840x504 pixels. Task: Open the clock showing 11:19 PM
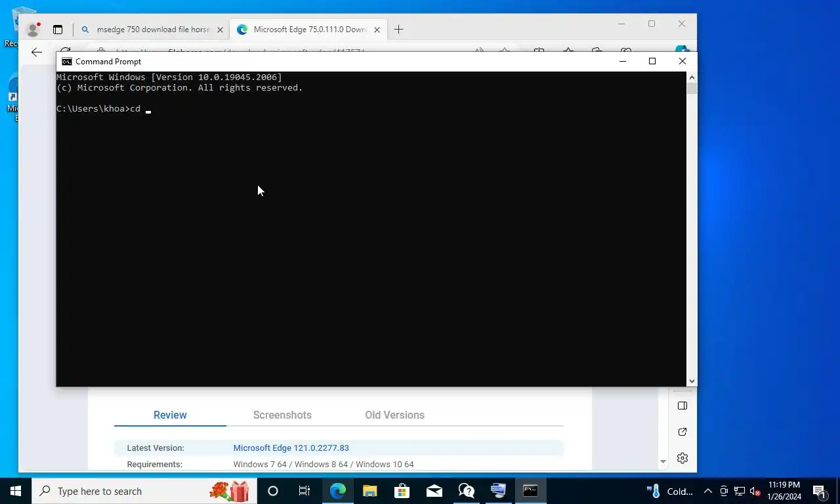coord(784,491)
